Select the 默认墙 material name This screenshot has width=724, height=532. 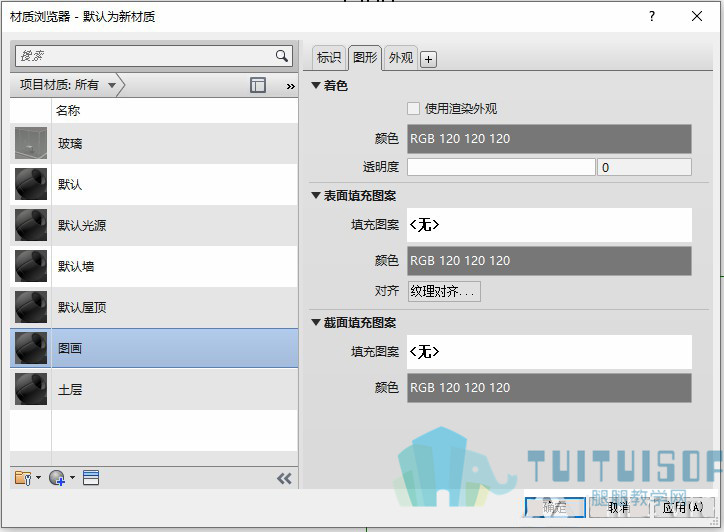click(x=76, y=266)
